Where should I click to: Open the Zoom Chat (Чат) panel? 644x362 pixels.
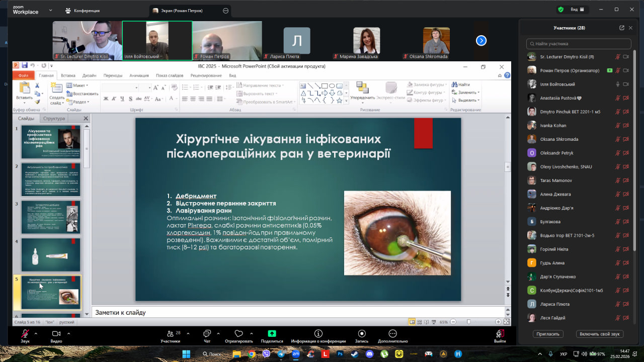(x=207, y=334)
